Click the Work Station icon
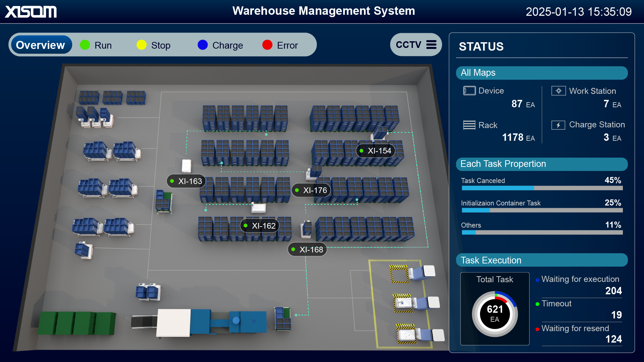This screenshot has height=362, width=644. [x=558, y=90]
